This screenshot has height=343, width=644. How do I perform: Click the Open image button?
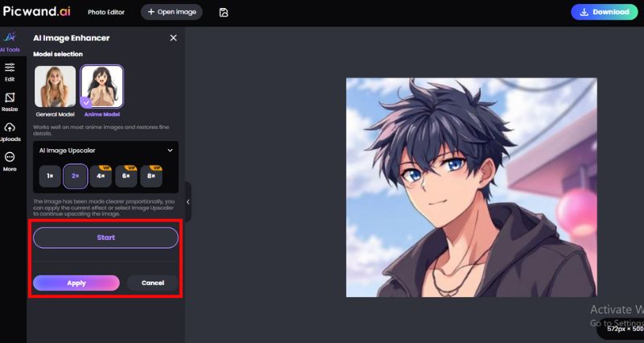click(x=171, y=12)
